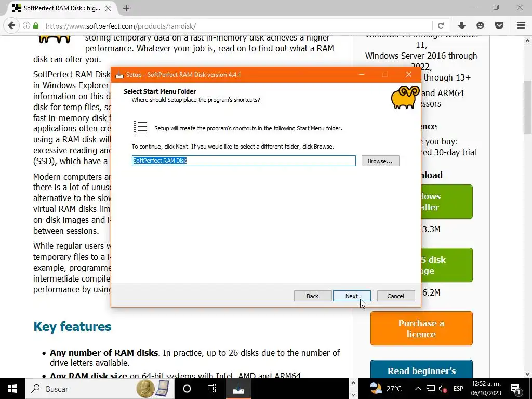532x399 pixels.
Task: Show hidden tray icons via the chevron
Action: [x=418, y=389]
